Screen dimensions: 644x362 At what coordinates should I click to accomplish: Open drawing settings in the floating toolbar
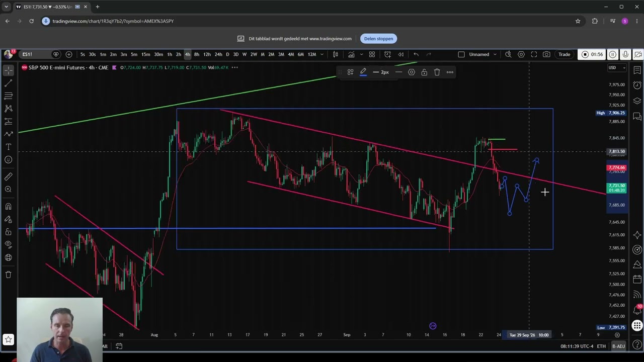coord(412,72)
